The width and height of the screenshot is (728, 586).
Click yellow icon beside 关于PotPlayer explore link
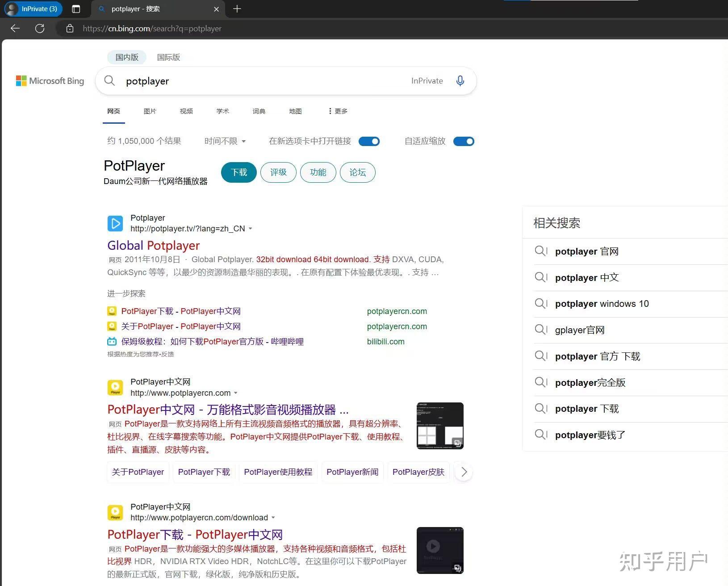pos(112,326)
